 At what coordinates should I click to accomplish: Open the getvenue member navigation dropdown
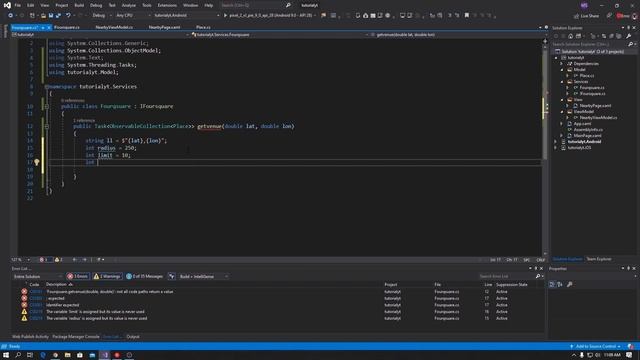455,35
